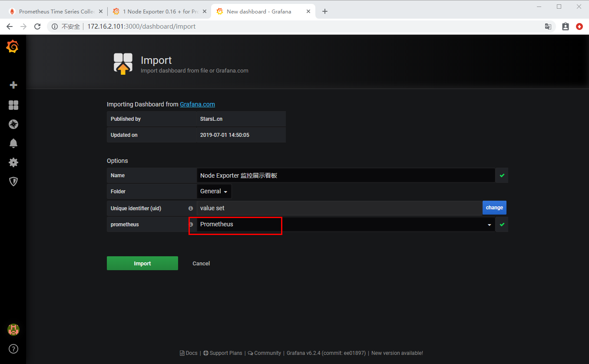Click the Name input field
Image resolution: width=589 pixels, height=364 pixels.
pyautogui.click(x=346, y=175)
